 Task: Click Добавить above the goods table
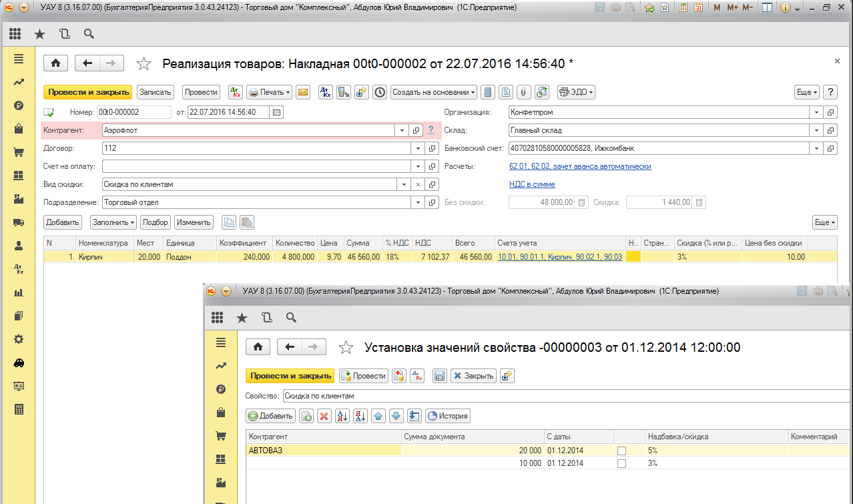click(x=63, y=222)
